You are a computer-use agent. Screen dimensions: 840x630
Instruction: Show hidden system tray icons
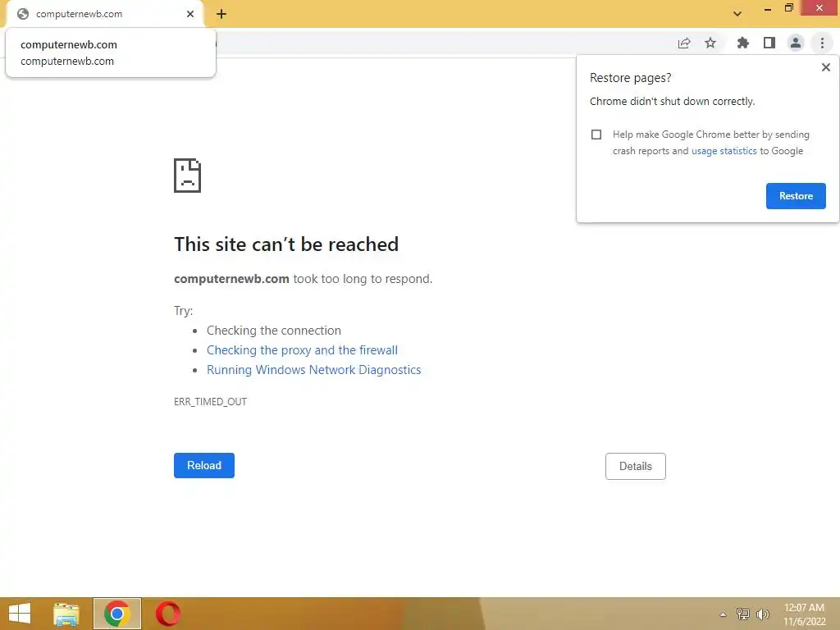point(724,614)
